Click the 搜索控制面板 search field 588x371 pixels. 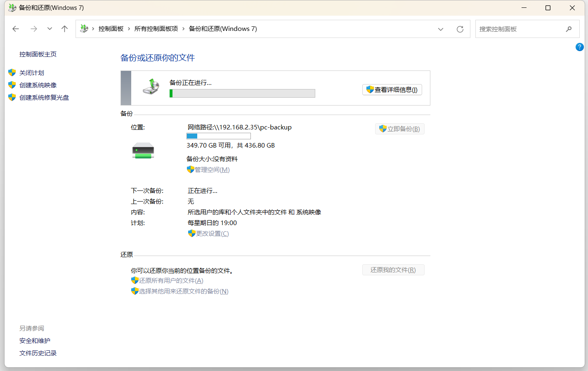(x=520, y=29)
